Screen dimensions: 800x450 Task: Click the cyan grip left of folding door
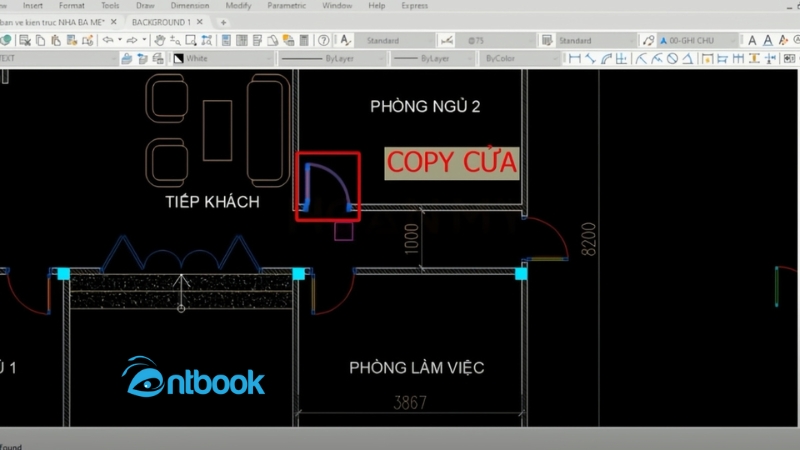click(x=63, y=273)
